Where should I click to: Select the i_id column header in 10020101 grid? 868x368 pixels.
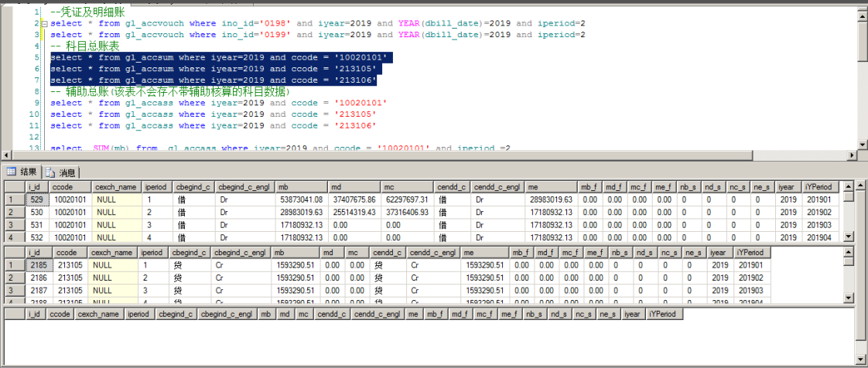(37, 187)
